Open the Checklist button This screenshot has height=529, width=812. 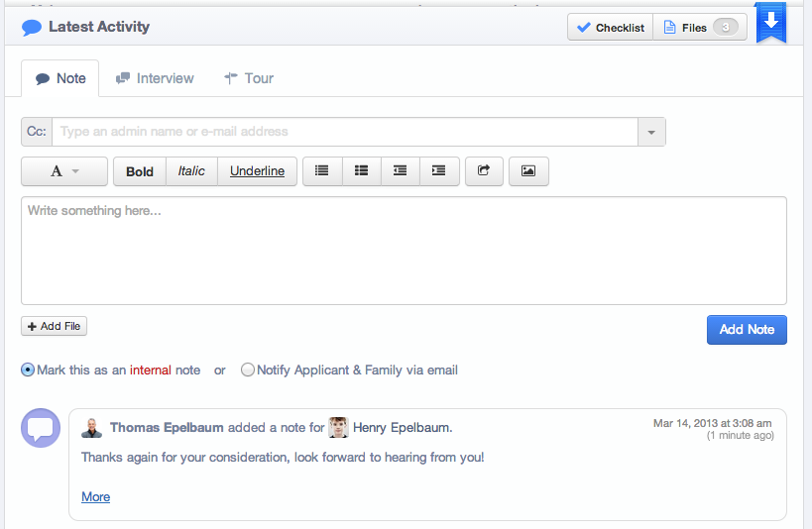(x=610, y=28)
